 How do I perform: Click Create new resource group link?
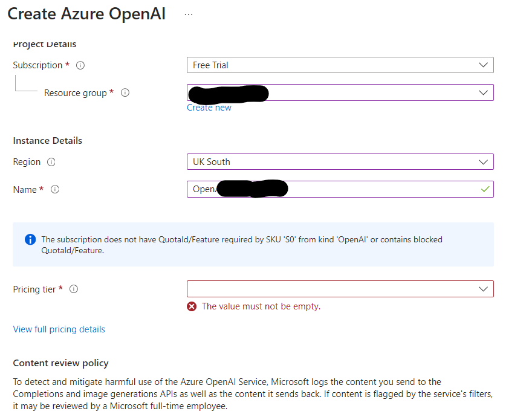pos(209,108)
